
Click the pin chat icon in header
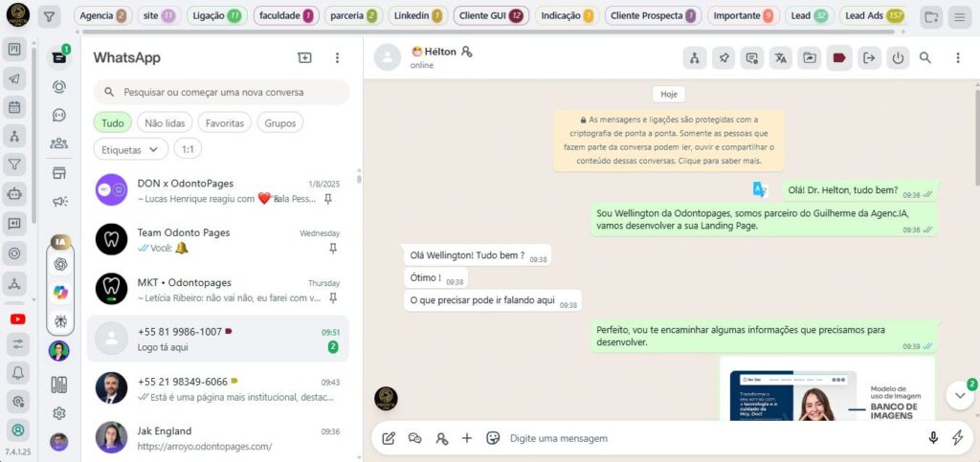point(724,58)
